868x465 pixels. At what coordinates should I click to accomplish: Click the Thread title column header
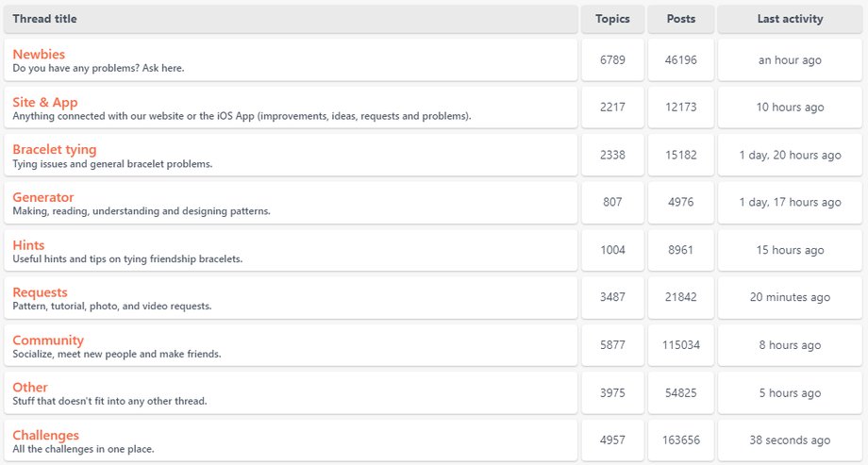pos(45,19)
